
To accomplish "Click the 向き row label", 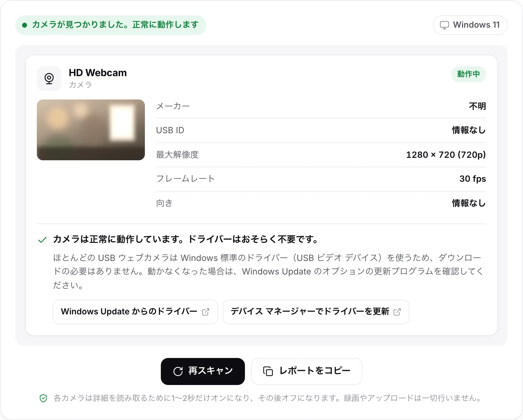I will (165, 203).
